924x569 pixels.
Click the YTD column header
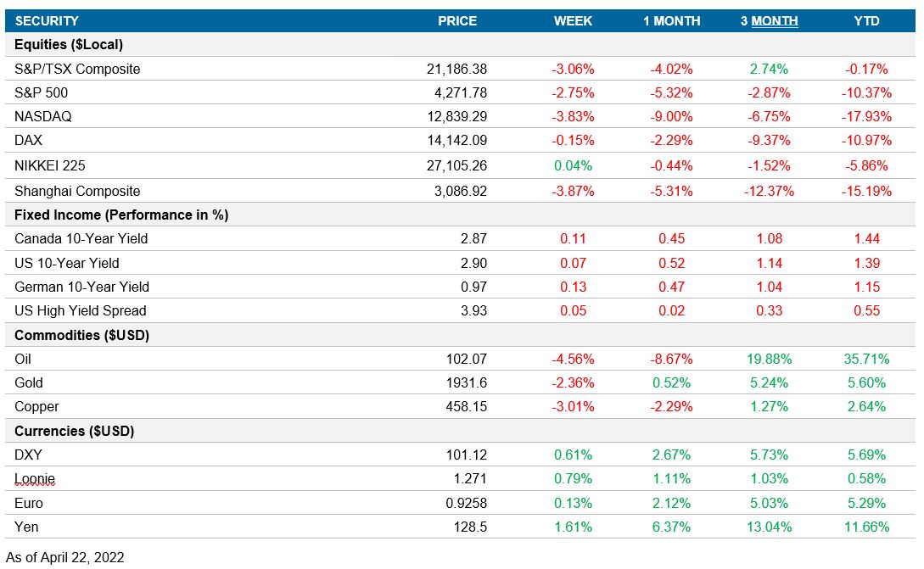point(864,20)
